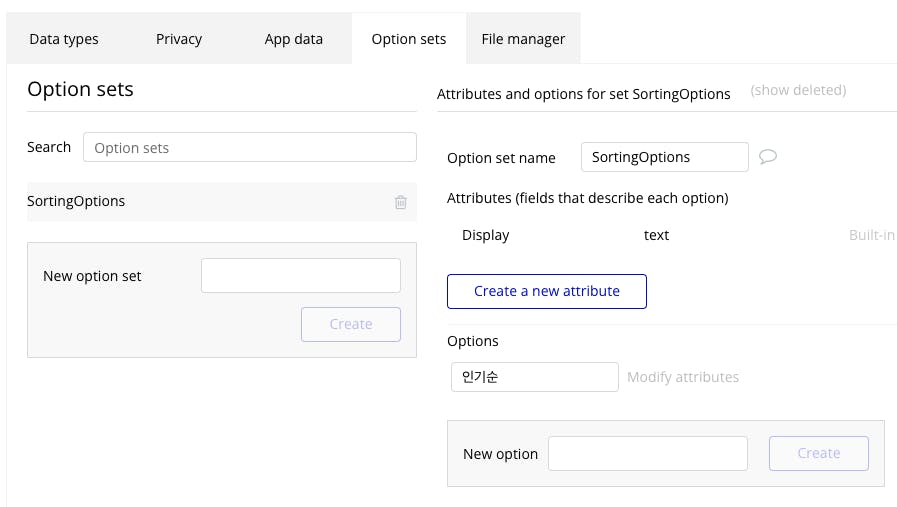This screenshot has height=507, width=897.
Task: Click the New option set name input
Action: click(300, 276)
